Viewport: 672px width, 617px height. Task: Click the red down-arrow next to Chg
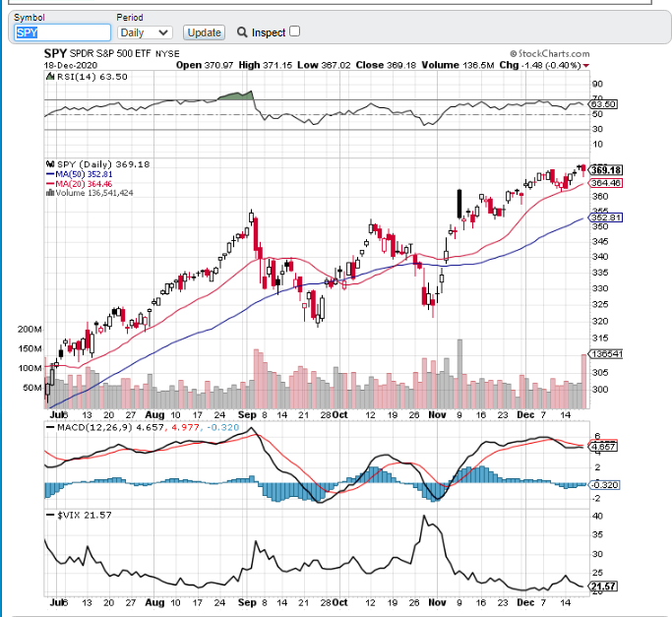click(585, 66)
